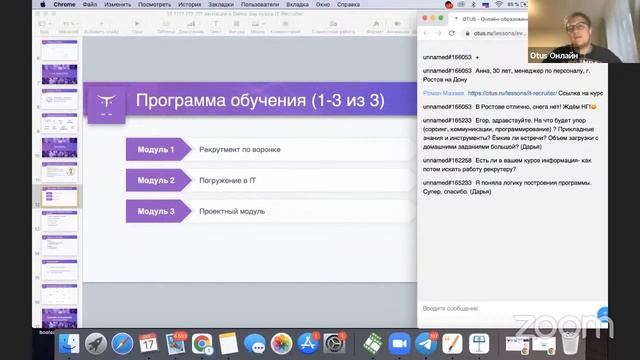640x360 pixels.
Task: Click the Роман Мазаев username in chat
Action: [443, 93]
